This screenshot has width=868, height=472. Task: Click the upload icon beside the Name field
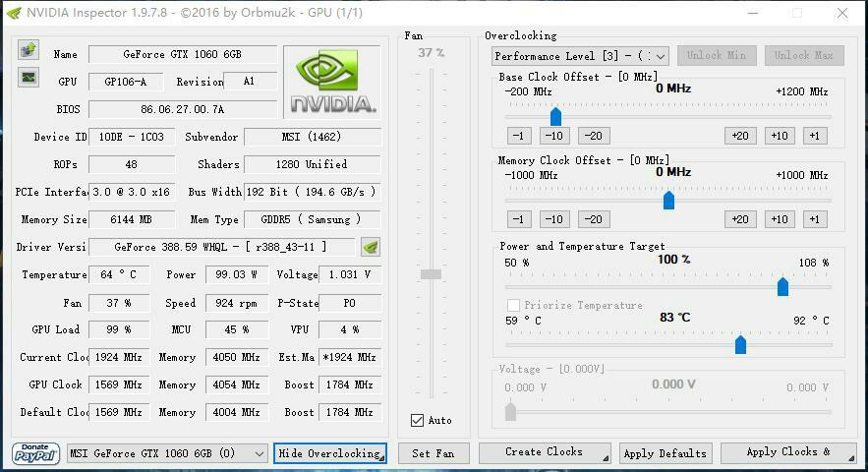[29, 50]
